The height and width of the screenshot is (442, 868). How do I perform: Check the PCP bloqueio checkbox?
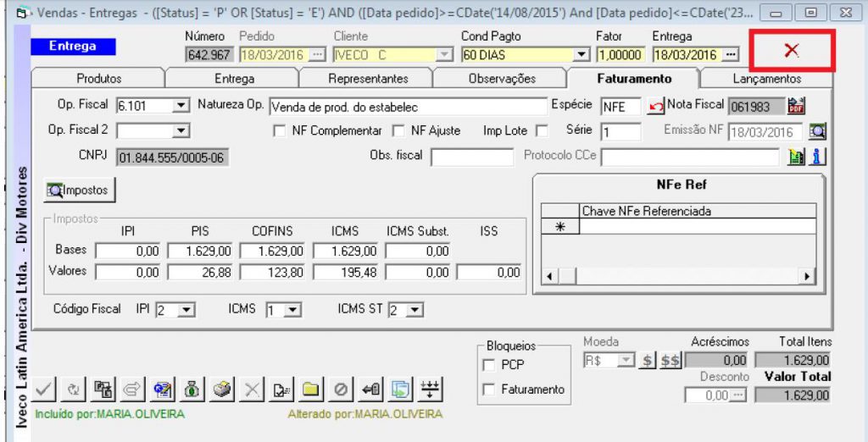pyautogui.click(x=488, y=365)
